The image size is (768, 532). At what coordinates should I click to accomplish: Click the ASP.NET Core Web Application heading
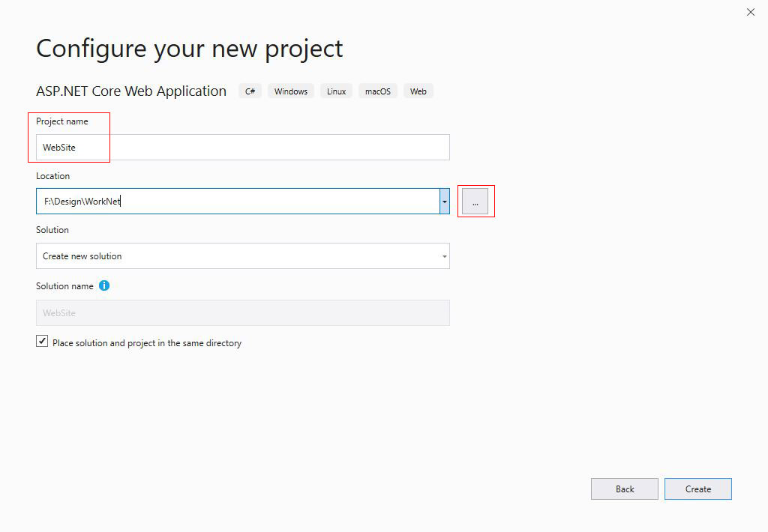point(131,91)
